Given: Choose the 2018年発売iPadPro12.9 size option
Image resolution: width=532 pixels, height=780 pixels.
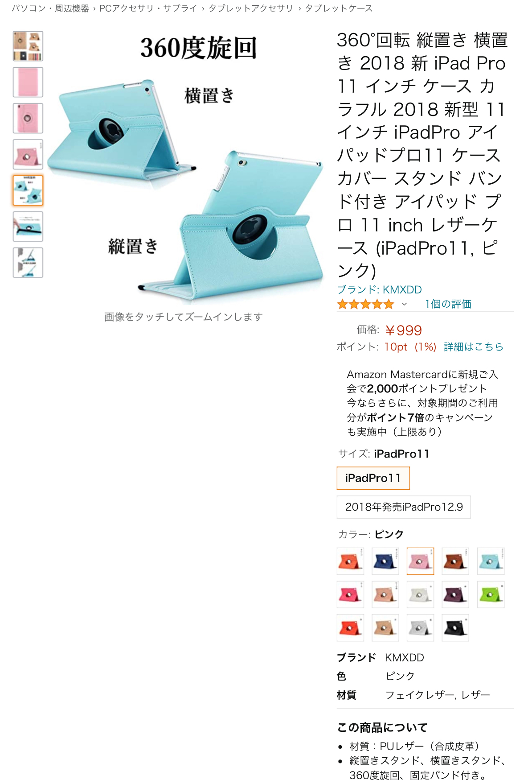Looking at the screenshot, I should tap(404, 507).
